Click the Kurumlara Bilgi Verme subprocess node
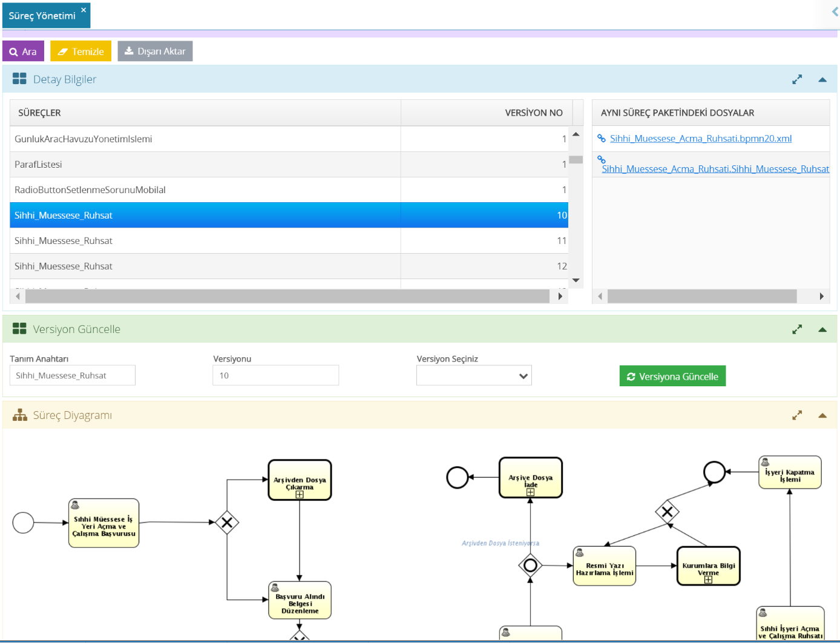840x643 pixels. [x=709, y=566]
